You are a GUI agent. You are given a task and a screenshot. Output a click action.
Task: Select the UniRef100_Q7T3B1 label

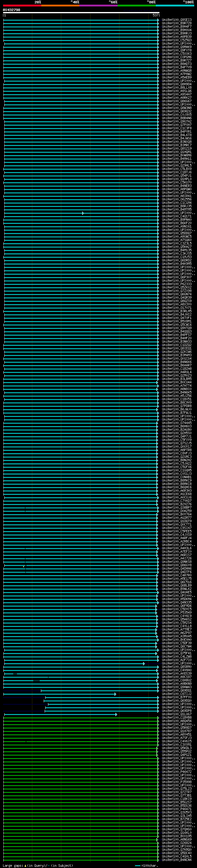pos(177,796)
